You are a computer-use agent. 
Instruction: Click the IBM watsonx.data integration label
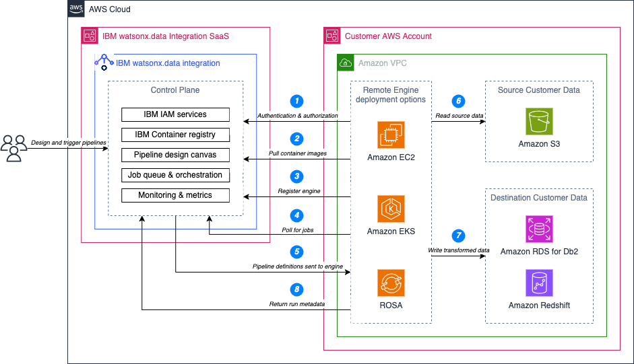[168, 63]
